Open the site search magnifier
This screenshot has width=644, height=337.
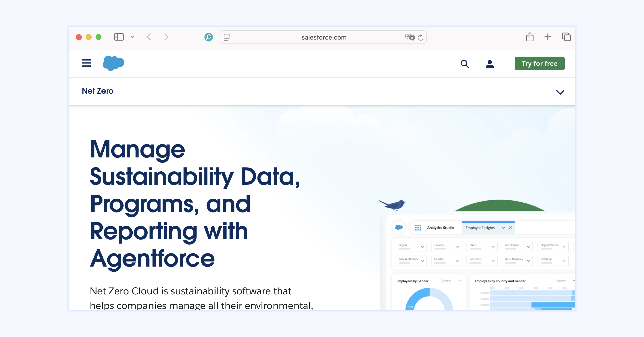pos(464,64)
